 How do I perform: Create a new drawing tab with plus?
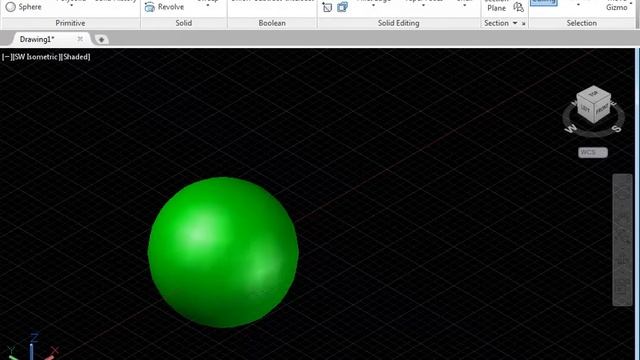101,40
